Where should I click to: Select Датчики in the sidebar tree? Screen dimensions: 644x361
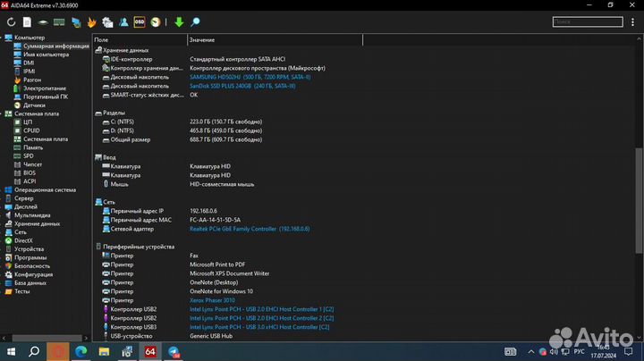[x=34, y=105]
